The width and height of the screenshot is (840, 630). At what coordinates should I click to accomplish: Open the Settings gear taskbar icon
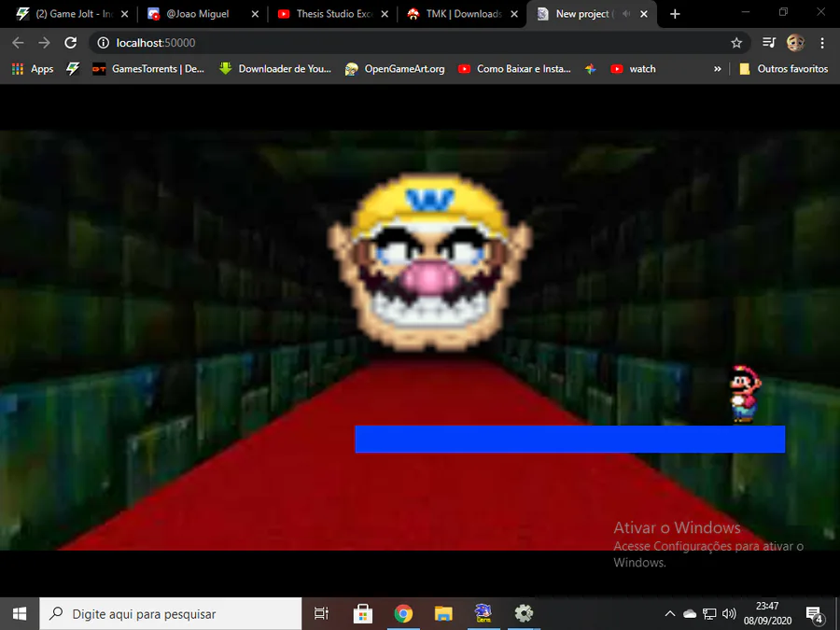tap(524, 614)
